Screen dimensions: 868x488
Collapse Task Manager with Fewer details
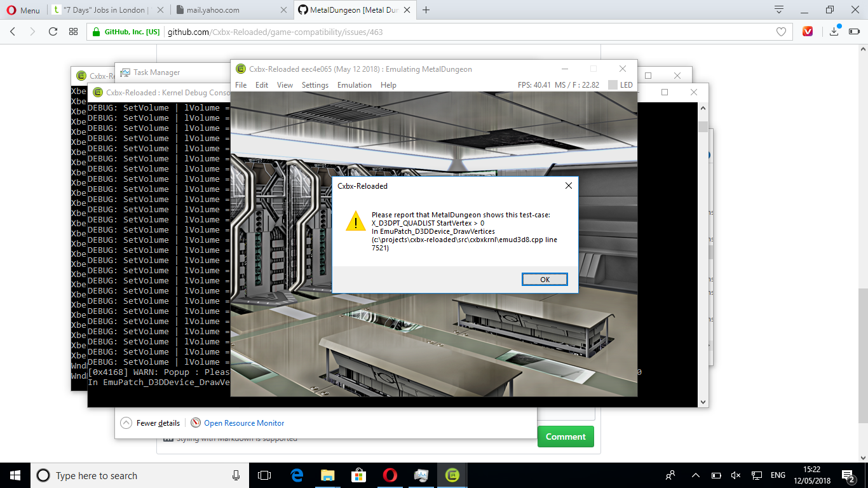(x=151, y=423)
